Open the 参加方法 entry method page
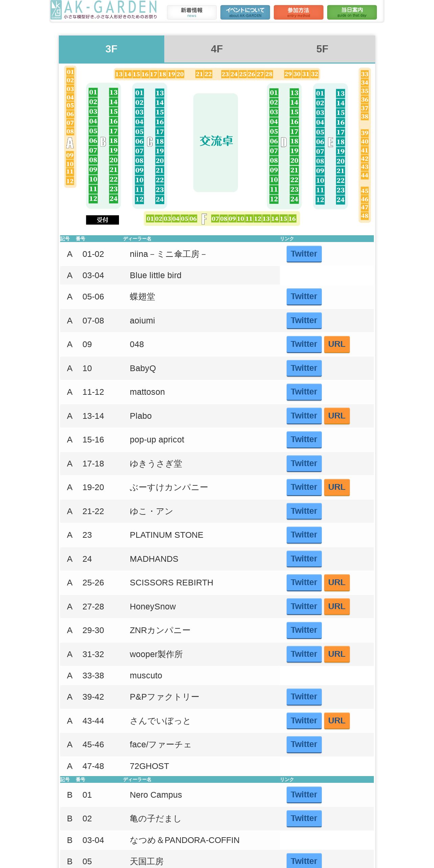The height and width of the screenshot is (868, 434). coord(298,12)
